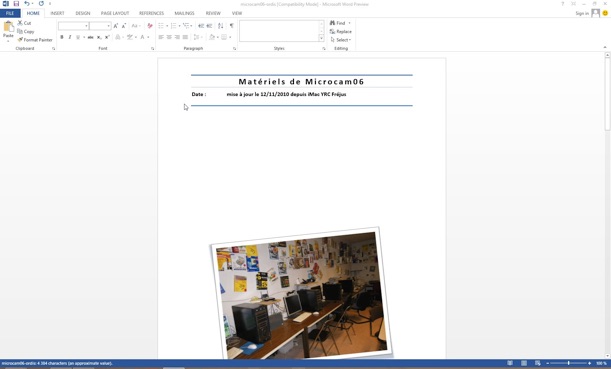Align text to the left

(161, 37)
